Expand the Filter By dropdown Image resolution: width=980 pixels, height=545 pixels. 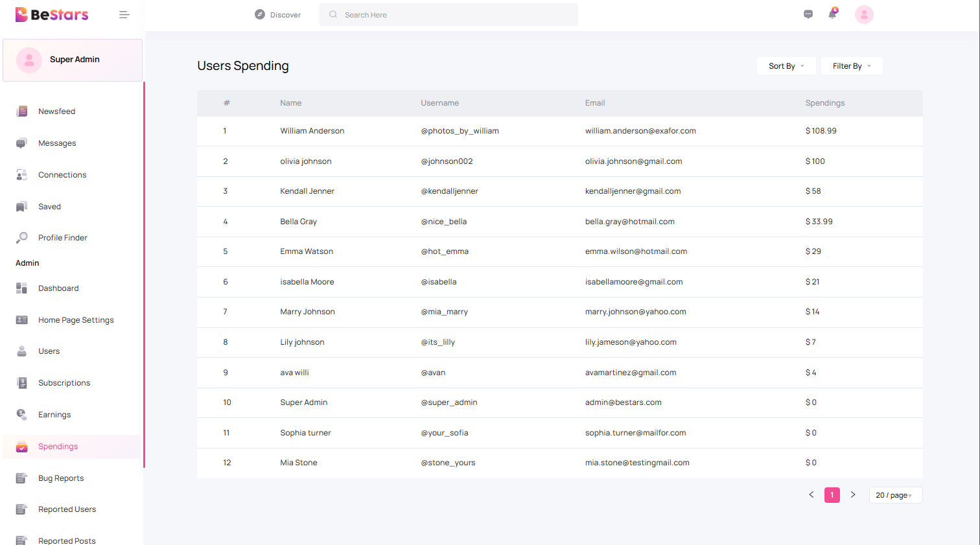851,66
